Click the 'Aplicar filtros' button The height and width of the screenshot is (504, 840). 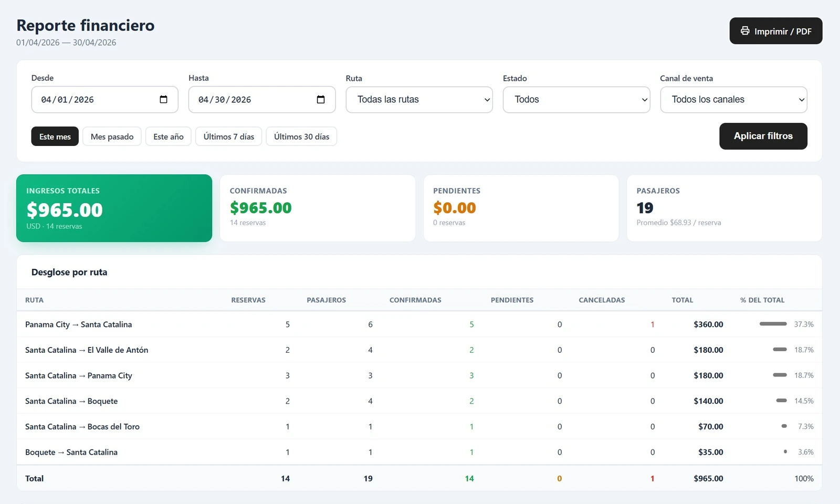tap(763, 136)
